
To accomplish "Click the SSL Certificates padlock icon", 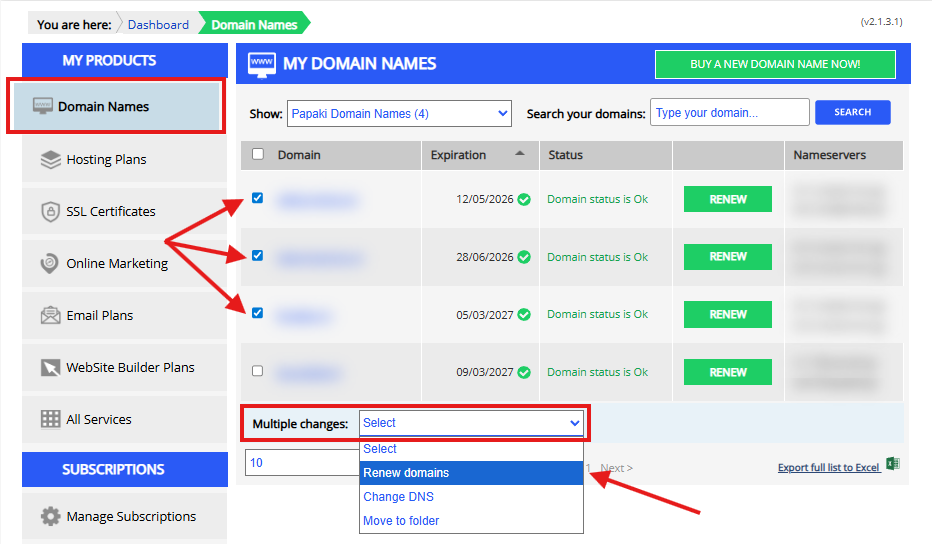I will click(51, 212).
